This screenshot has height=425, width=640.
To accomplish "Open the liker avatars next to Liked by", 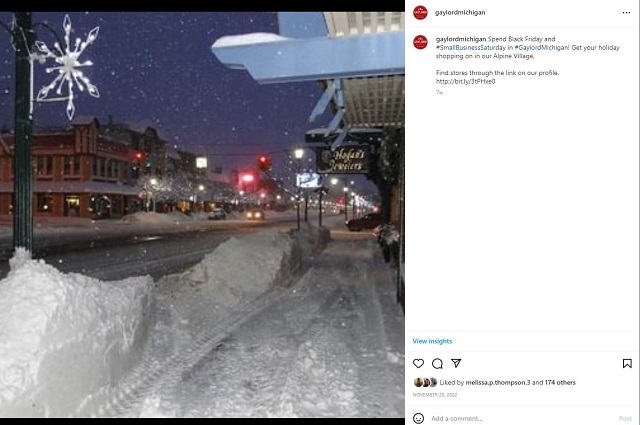I will tap(426, 383).
